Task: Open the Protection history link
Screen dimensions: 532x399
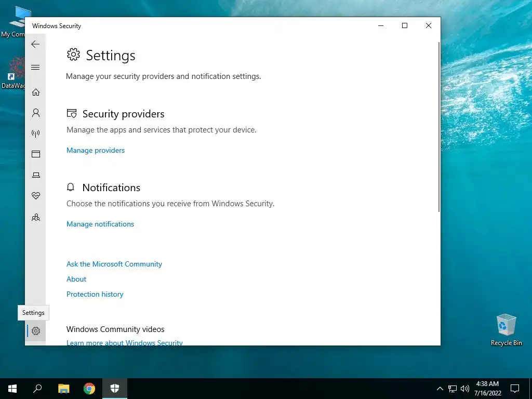Action: pos(95,294)
